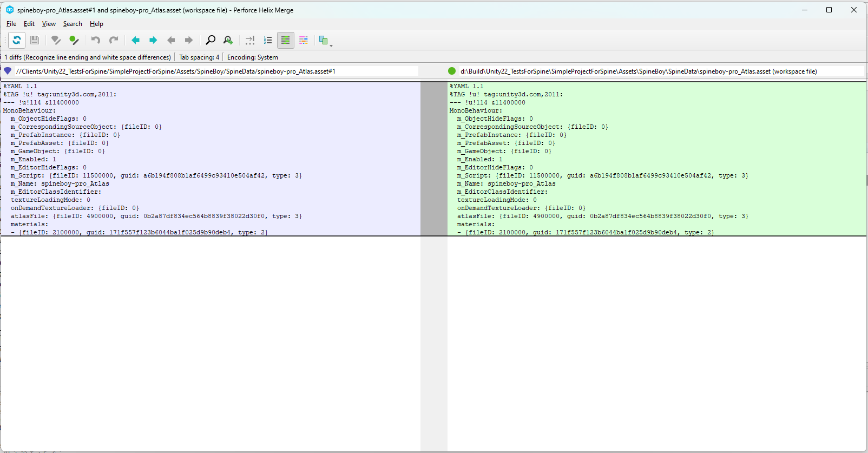Image resolution: width=868 pixels, height=453 pixels.
Task: Click right pane 'atlasFile' line
Action: tap(603, 216)
